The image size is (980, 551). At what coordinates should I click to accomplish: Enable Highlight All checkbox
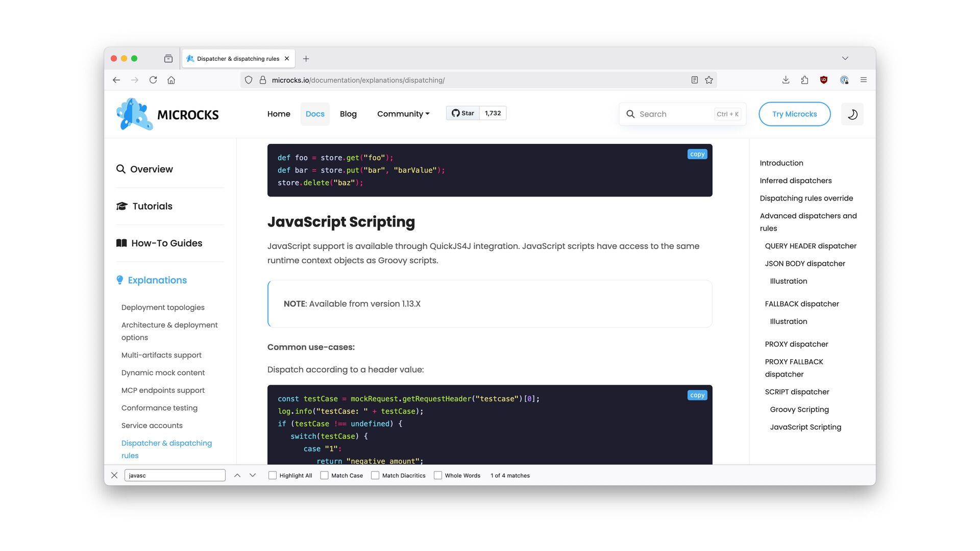tap(273, 475)
